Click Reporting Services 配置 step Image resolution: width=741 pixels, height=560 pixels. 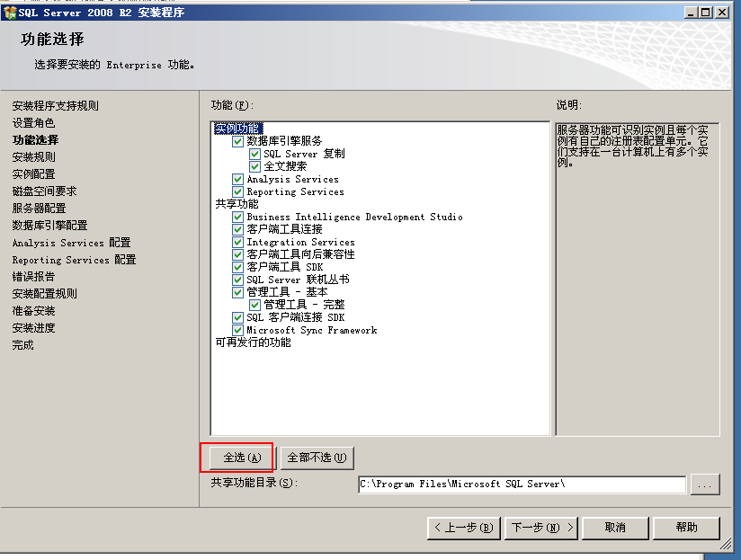(x=75, y=260)
